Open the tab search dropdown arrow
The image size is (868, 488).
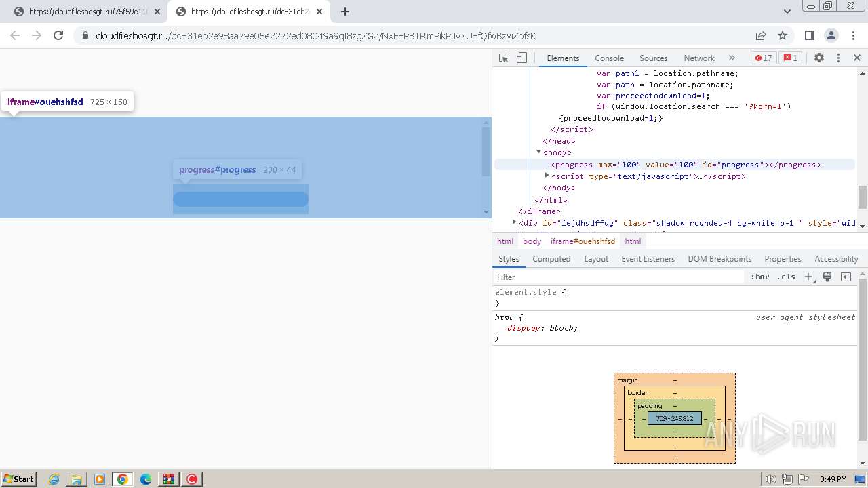[787, 12]
